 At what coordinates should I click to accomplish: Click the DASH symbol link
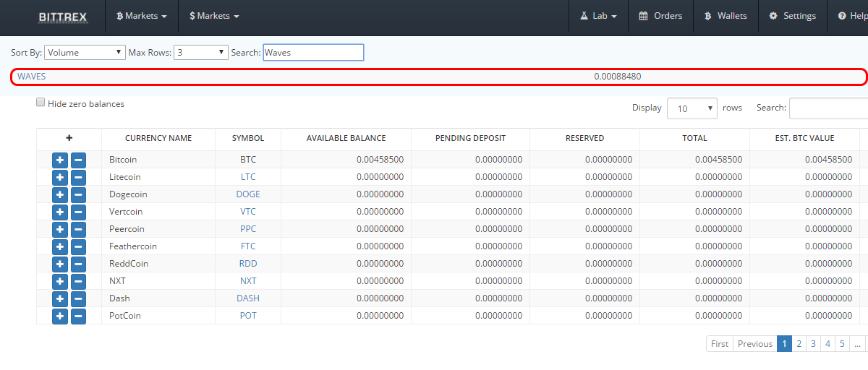[248, 298]
